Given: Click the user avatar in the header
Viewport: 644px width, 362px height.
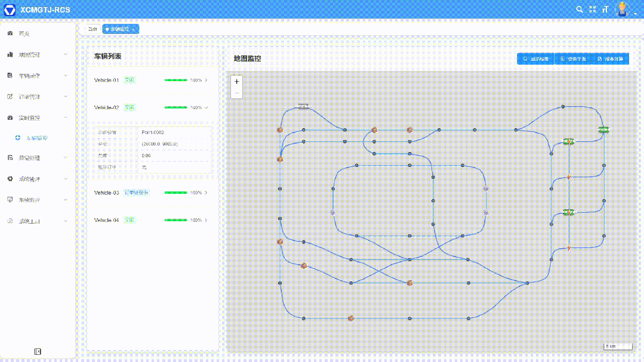Looking at the screenshot, I should [623, 9].
